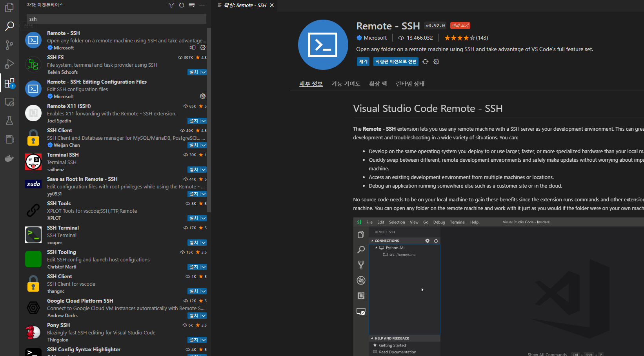Click the v0.92.0 version label
Viewport: 644px width, 356px height.
coord(435,26)
